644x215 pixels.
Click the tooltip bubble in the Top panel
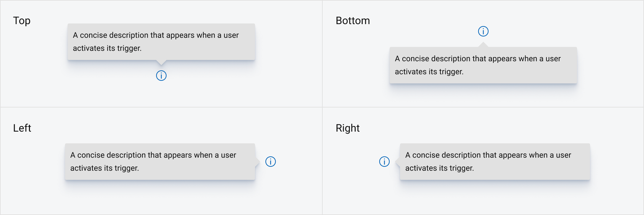[161, 41]
